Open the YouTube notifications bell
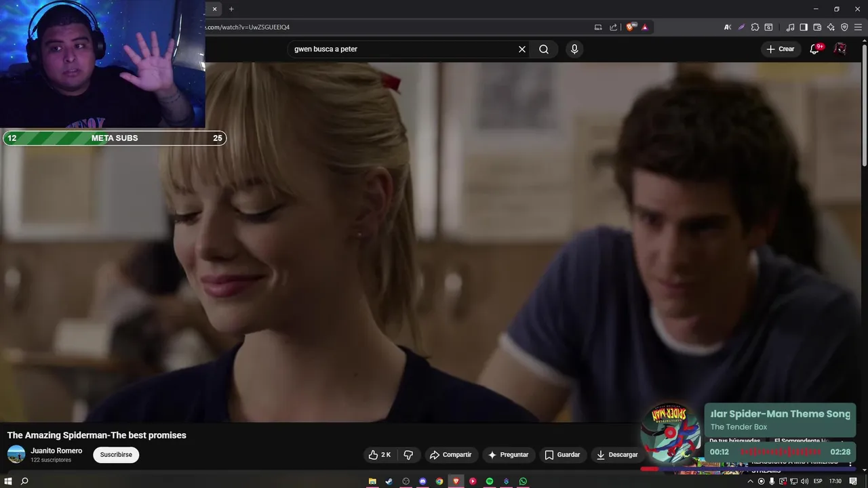Image resolution: width=868 pixels, height=488 pixels. point(816,49)
